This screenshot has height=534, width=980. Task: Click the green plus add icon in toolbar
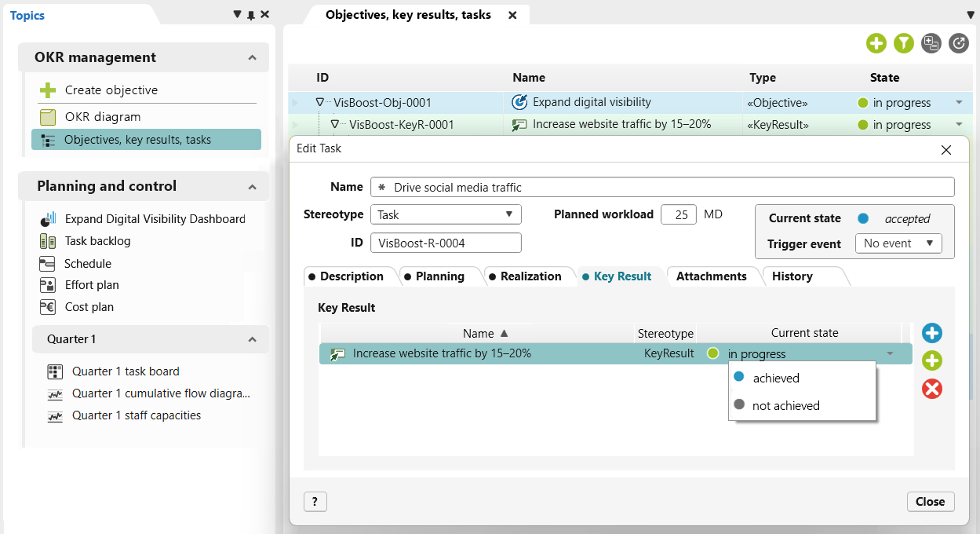[876, 43]
